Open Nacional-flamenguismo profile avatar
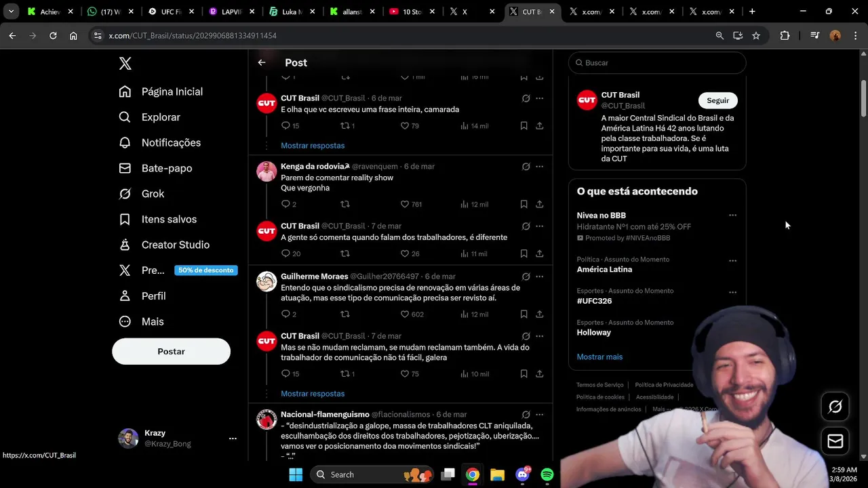Image resolution: width=868 pixels, height=488 pixels. tap(267, 420)
